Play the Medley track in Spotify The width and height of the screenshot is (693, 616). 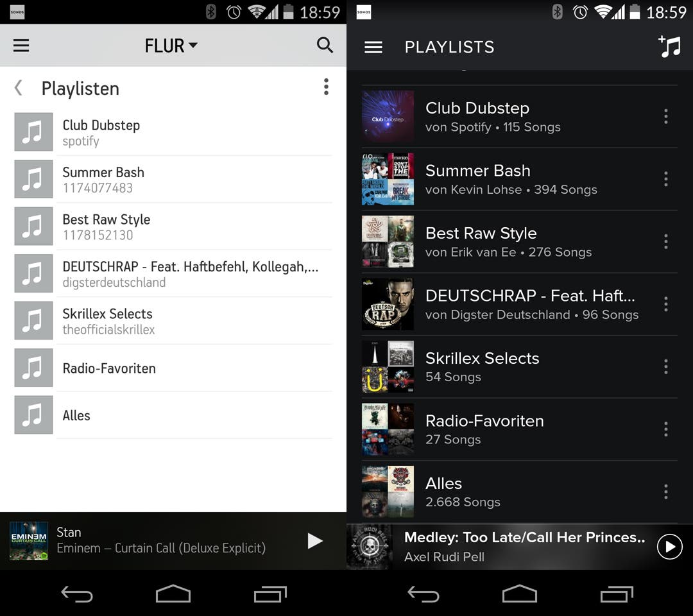(669, 547)
